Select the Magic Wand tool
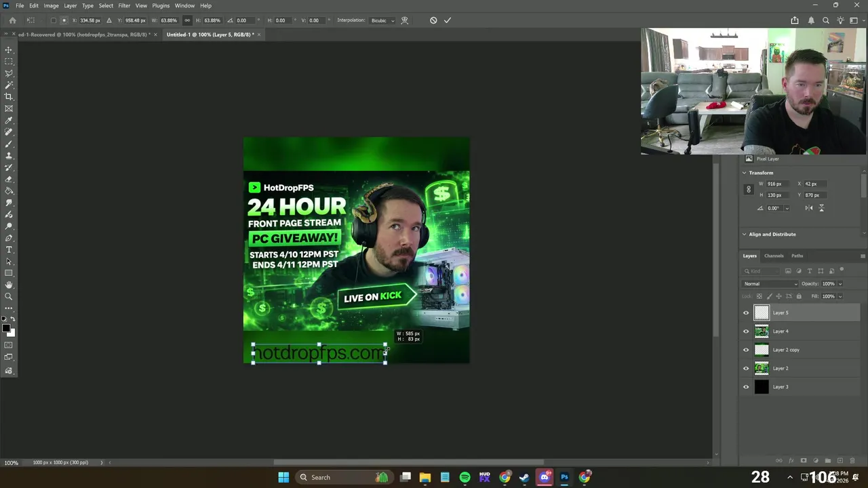Screen dimensions: 868x488 tap(9, 85)
